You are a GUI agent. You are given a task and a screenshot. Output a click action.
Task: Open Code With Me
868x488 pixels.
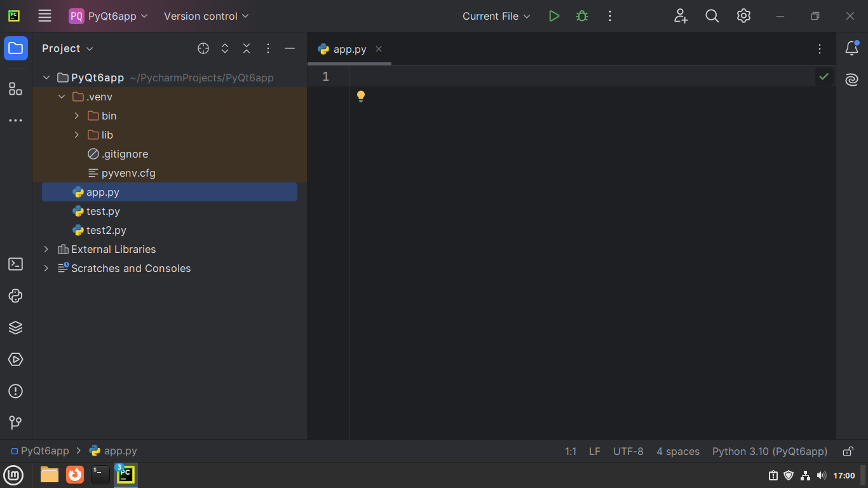click(x=681, y=16)
